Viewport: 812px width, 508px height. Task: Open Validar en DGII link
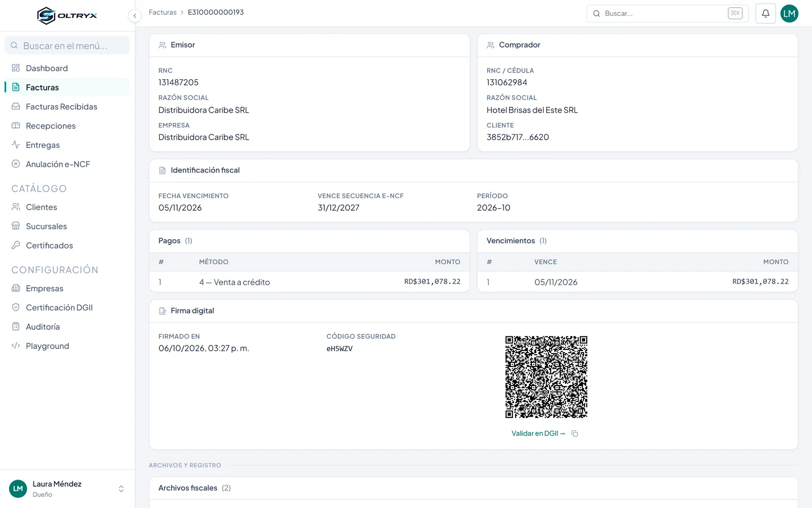538,433
